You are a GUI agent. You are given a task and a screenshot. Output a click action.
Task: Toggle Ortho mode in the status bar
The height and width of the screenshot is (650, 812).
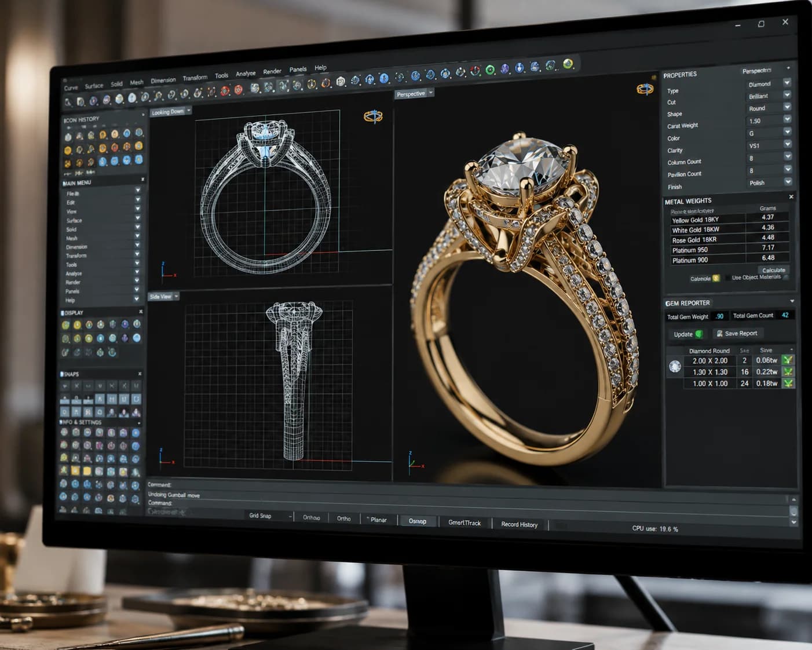343,518
